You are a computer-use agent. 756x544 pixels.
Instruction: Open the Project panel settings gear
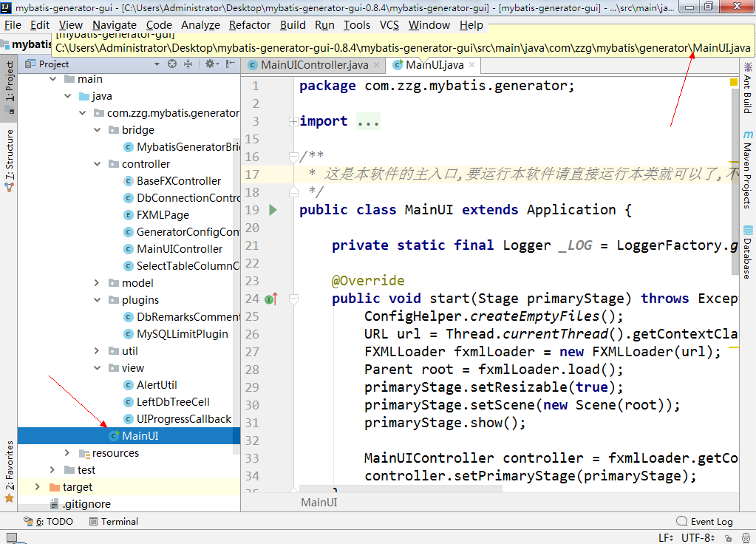coord(209,64)
